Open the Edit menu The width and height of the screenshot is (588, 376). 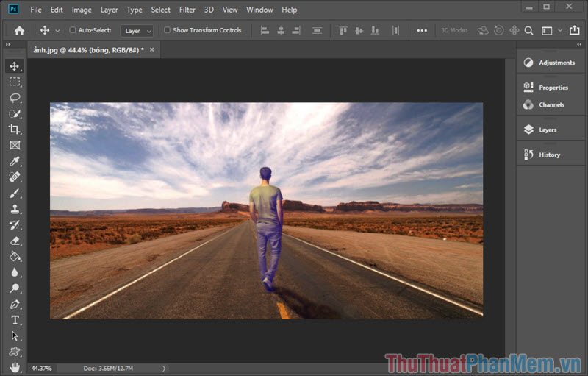pyautogui.click(x=57, y=10)
